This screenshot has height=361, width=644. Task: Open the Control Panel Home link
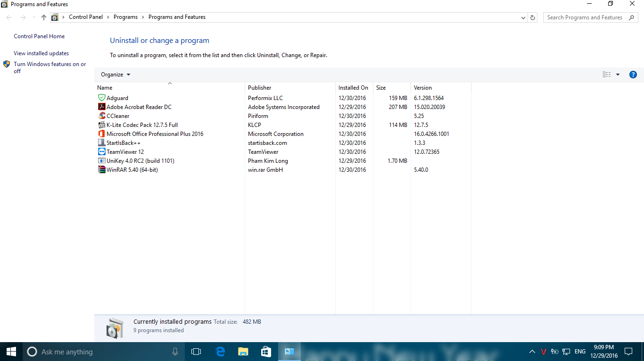(x=39, y=36)
